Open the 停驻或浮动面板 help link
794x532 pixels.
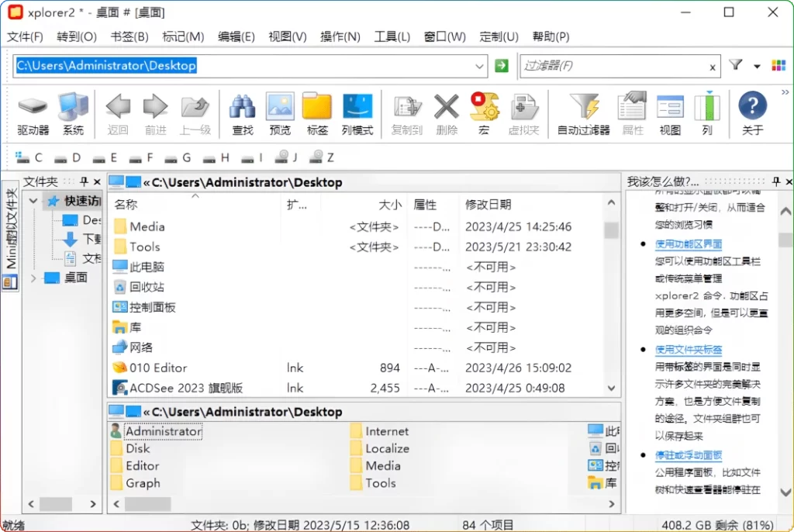pos(689,454)
